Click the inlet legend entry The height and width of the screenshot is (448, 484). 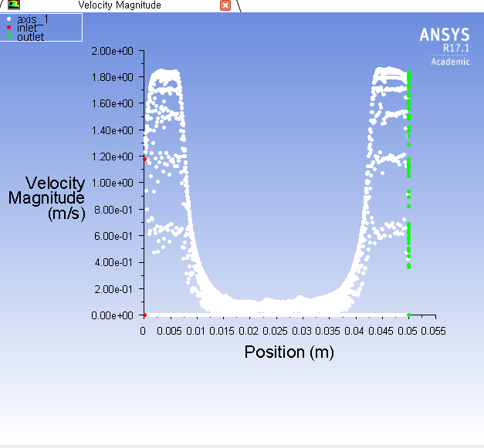27,28
